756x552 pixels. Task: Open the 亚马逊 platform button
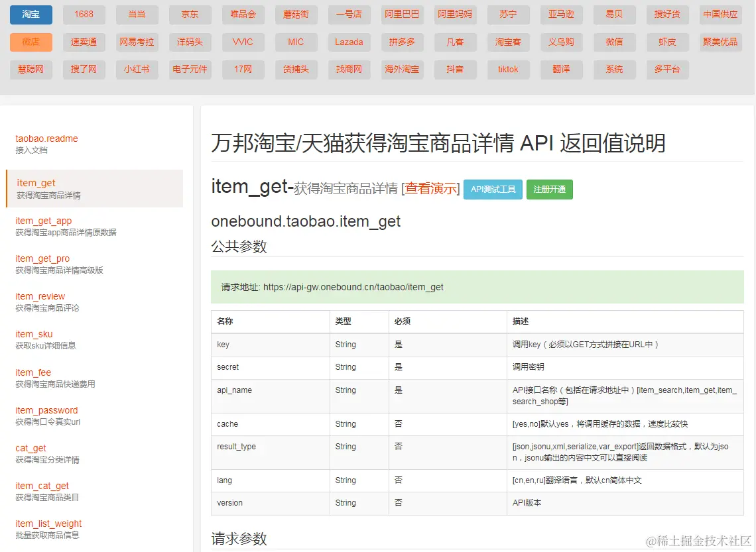[561, 15]
